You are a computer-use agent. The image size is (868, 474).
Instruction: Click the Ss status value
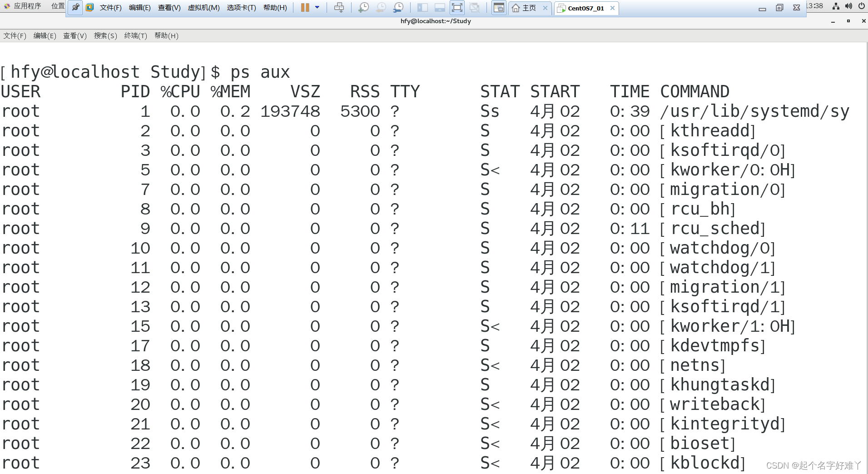point(490,111)
